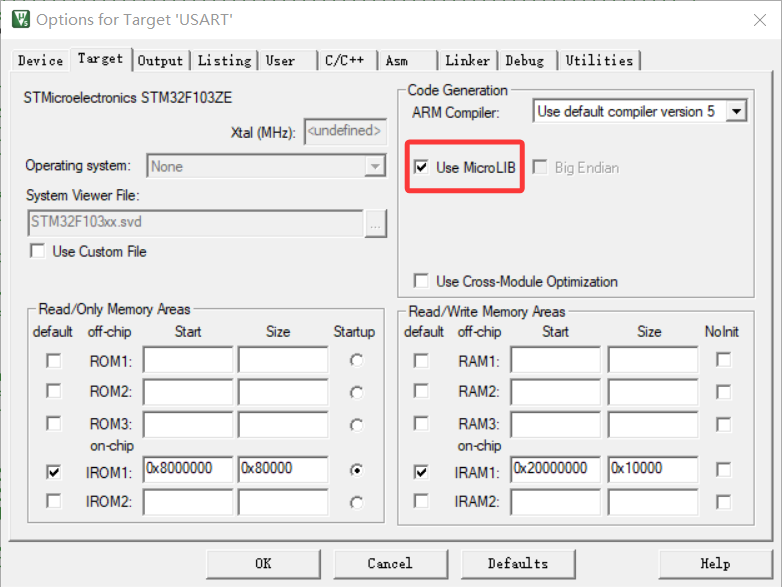This screenshot has height=587, width=782.
Task: Click the Cancel button
Action: 391,564
